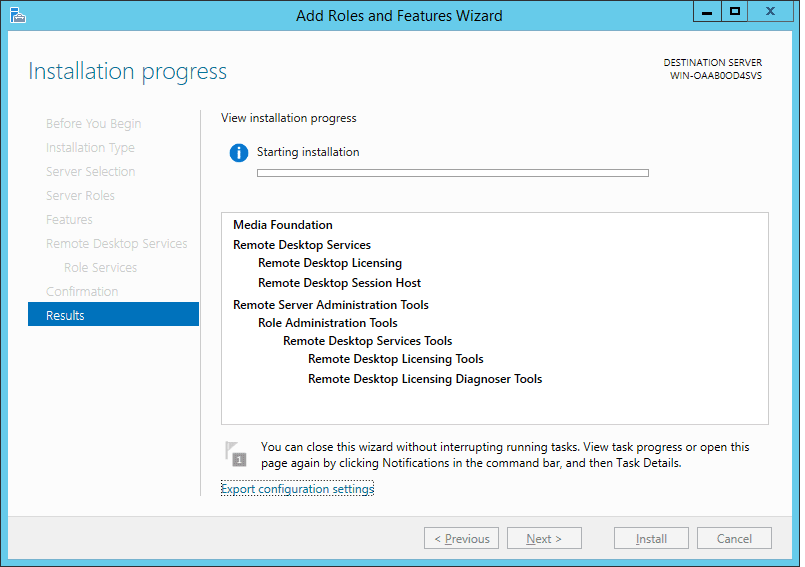Go to Role Services step

(101, 267)
